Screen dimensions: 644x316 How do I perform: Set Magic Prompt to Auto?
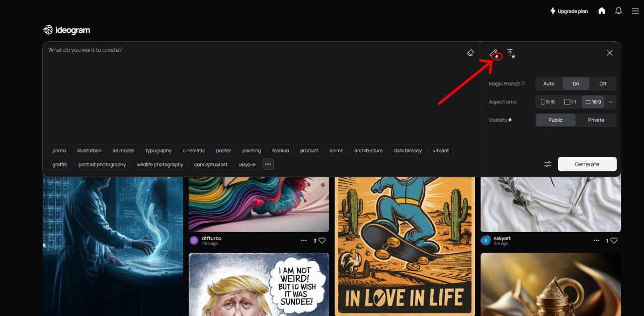click(x=549, y=84)
